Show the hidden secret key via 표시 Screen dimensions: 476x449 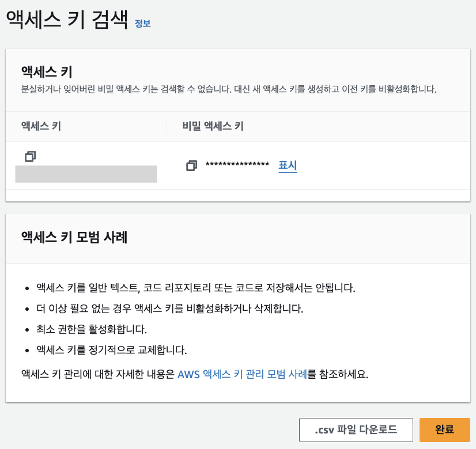288,166
